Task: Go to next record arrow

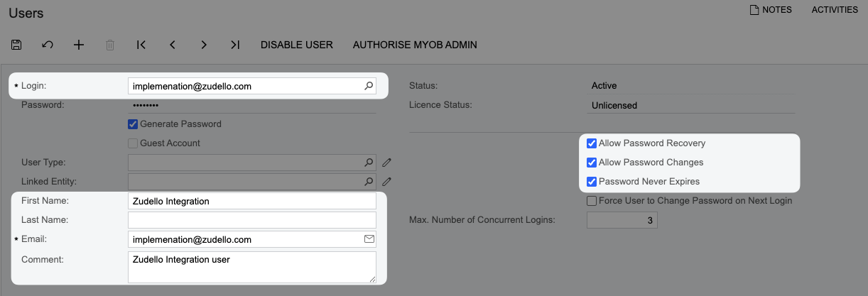Action: pyautogui.click(x=204, y=45)
